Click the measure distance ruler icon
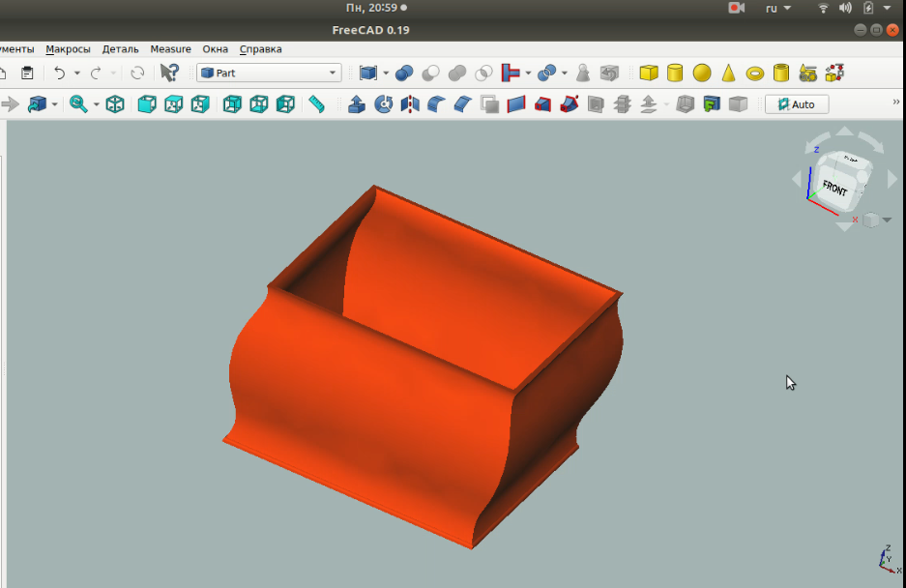This screenshot has width=906, height=588. pyautogui.click(x=316, y=104)
